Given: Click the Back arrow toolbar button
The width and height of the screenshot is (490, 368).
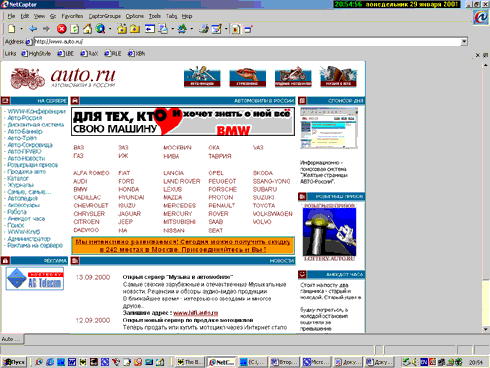Looking at the screenshot, I should pyautogui.click(x=33, y=29).
